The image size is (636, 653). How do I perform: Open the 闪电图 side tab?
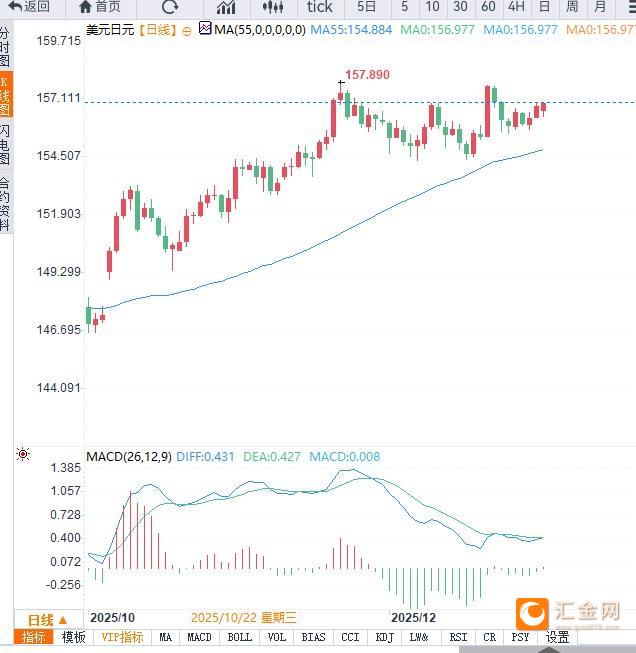5,144
